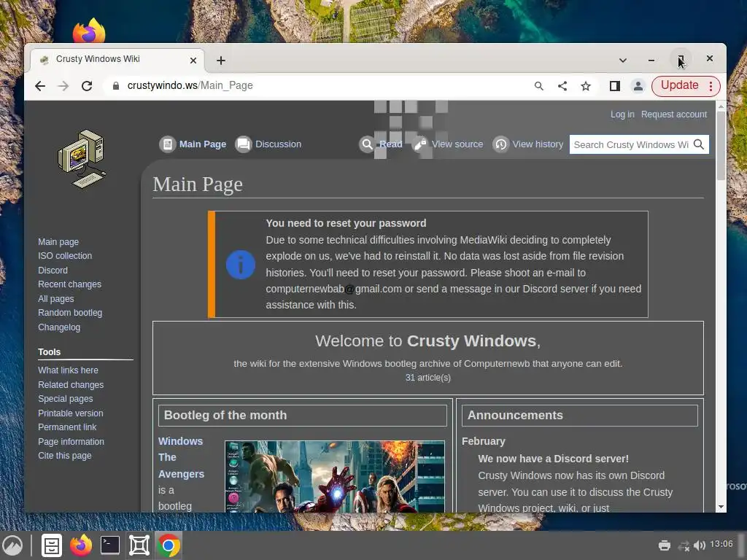The image size is (747, 560).
Task: Open Windows The Avengers article link
Action: point(181,458)
